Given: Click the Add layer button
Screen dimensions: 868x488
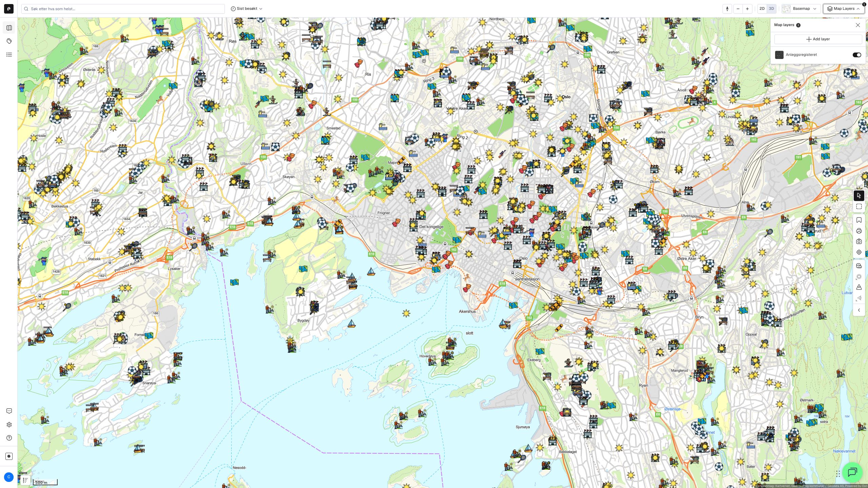Looking at the screenshot, I should tap(818, 39).
